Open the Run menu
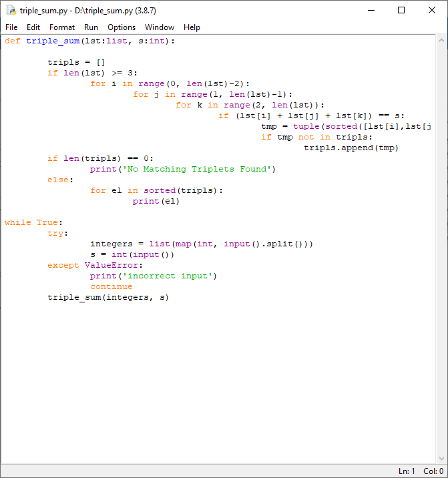This screenshot has width=448, height=478. (91, 27)
